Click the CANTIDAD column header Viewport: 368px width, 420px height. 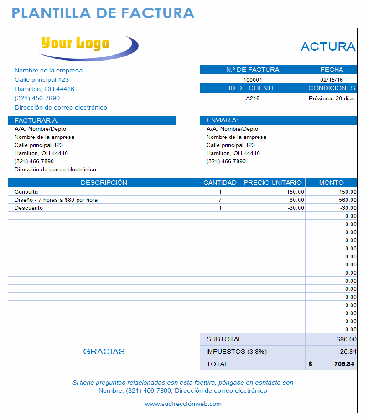tap(220, 182)
